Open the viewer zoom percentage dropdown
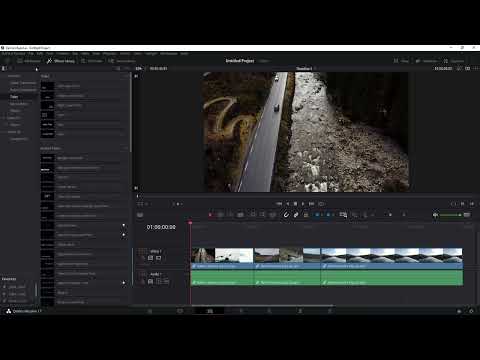Viewport: 480px width, 360px height. point(139,68)
